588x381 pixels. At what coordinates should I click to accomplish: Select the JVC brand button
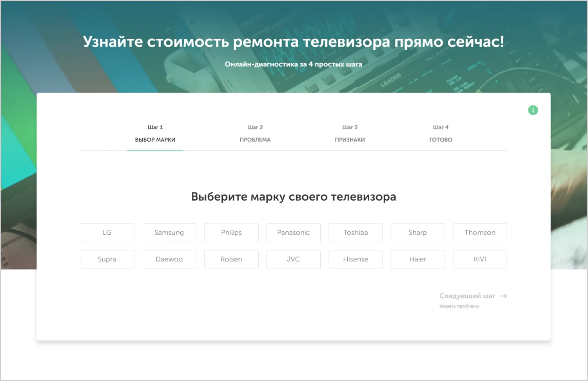point(293,259)
